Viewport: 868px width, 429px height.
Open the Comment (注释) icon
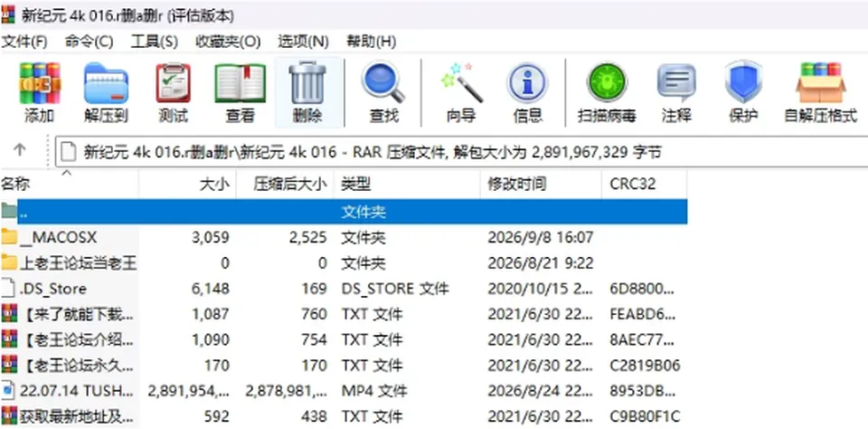click(676, 83)
